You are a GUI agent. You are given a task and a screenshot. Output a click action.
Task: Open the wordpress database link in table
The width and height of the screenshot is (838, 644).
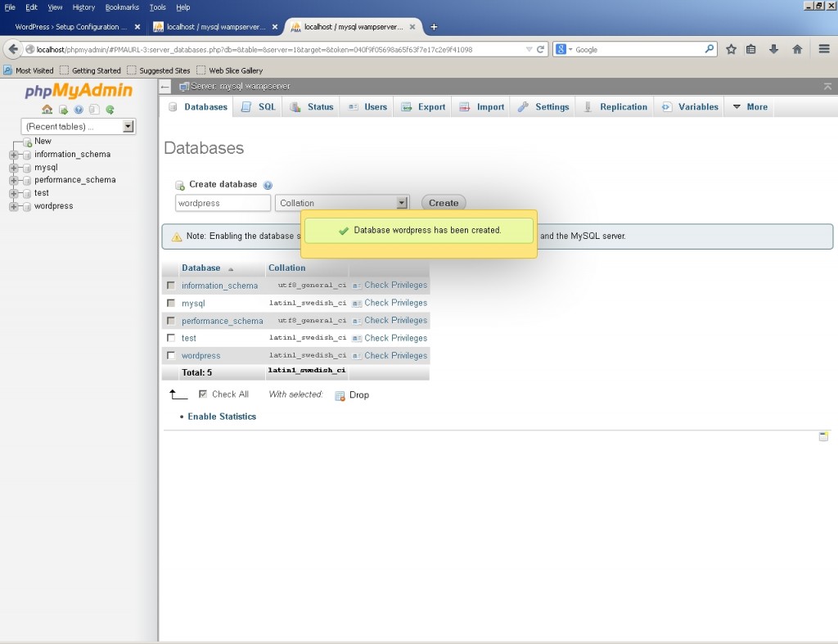201,356
